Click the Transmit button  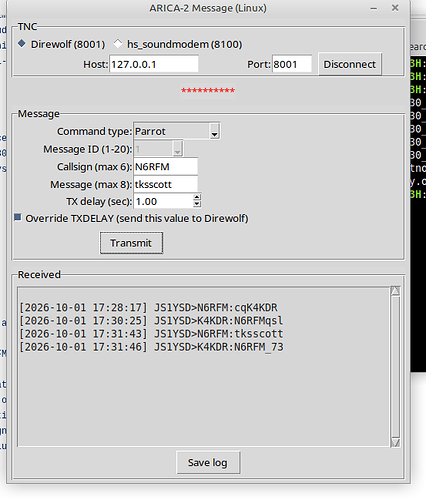point(131,243)
